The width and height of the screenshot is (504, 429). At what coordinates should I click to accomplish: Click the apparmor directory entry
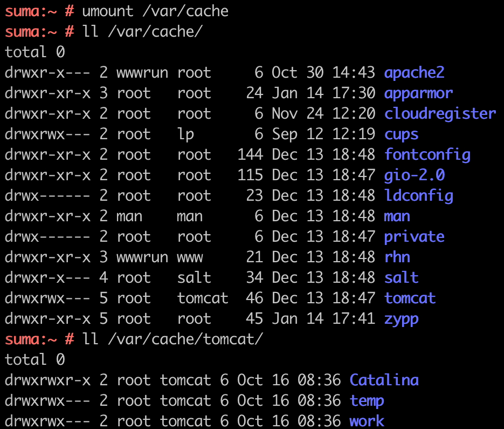(x=418, y=93)
